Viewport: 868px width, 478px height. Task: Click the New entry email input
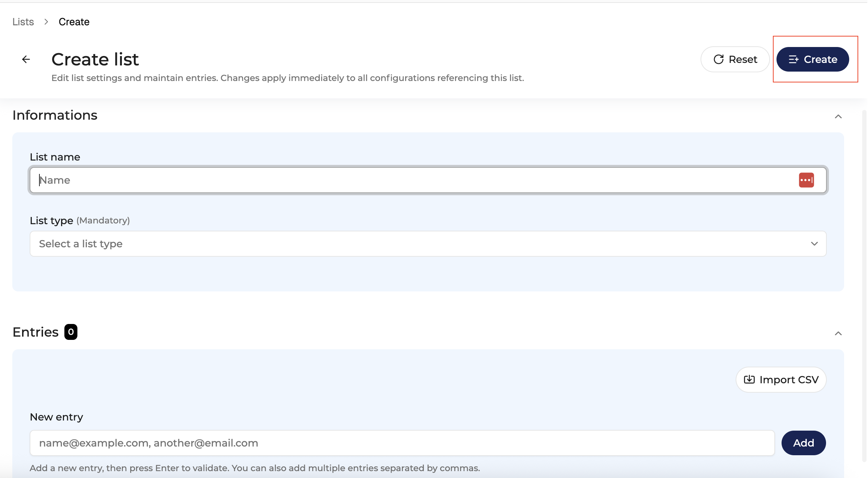401,443
